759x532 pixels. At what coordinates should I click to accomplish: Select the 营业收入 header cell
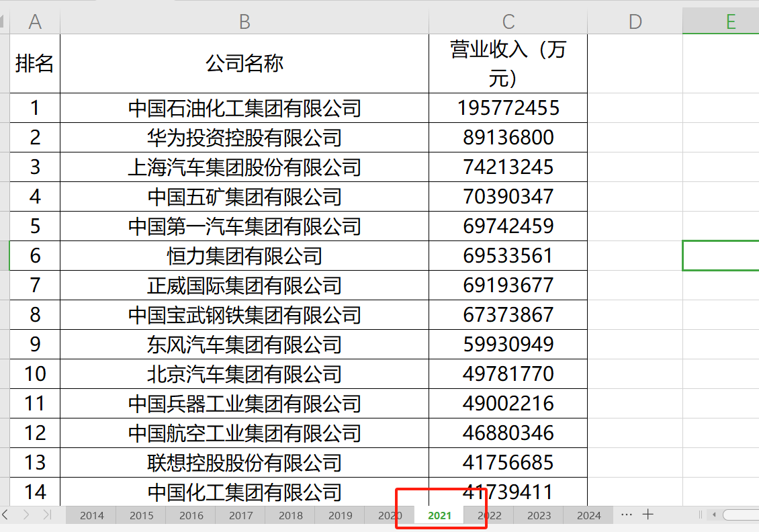click(508, 62)
